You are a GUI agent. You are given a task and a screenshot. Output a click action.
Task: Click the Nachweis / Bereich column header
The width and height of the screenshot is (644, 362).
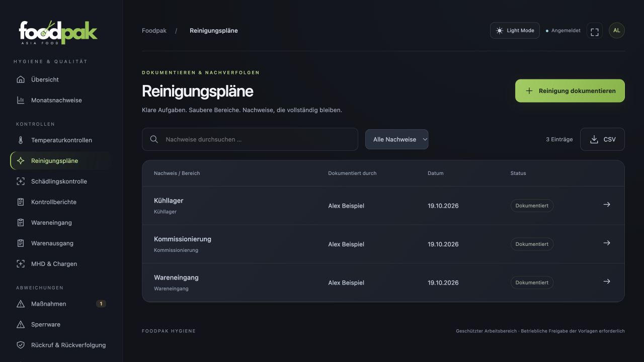(177, 173)
